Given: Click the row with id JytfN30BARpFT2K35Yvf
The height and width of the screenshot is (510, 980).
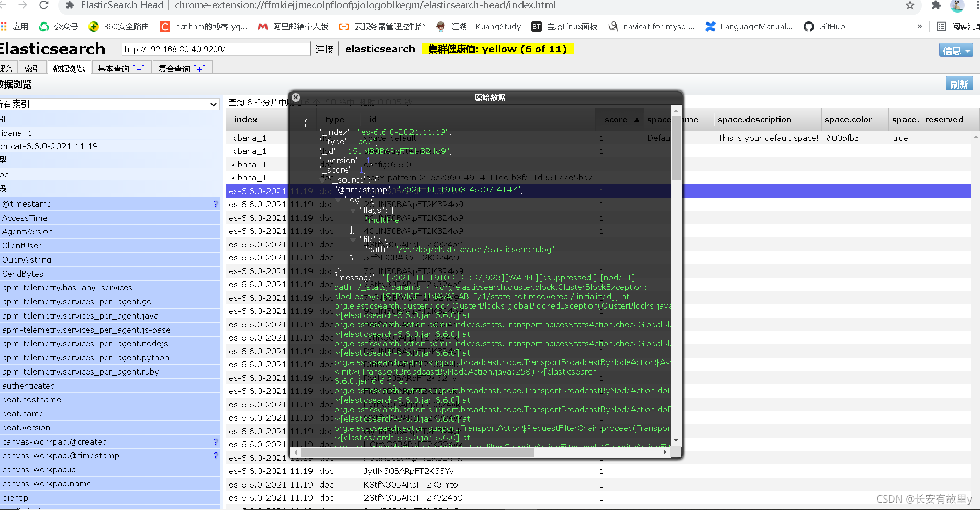Looking at the screenshot, I should click(x=598, y=471).
